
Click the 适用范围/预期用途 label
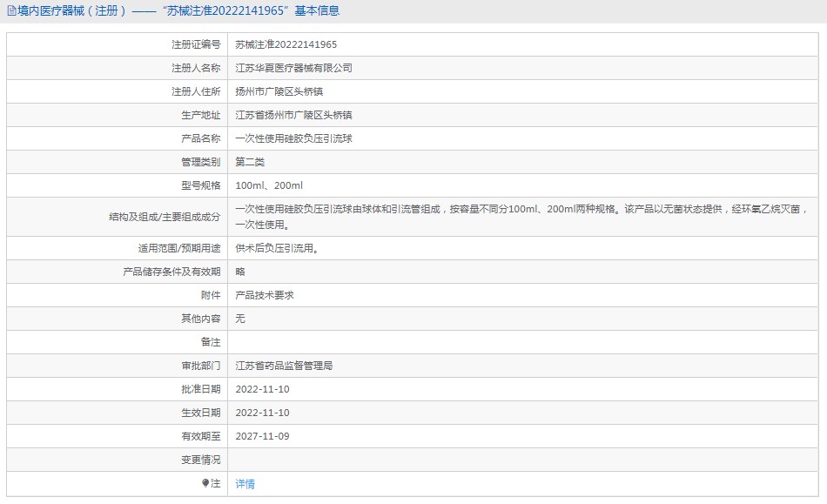(179, 248)
